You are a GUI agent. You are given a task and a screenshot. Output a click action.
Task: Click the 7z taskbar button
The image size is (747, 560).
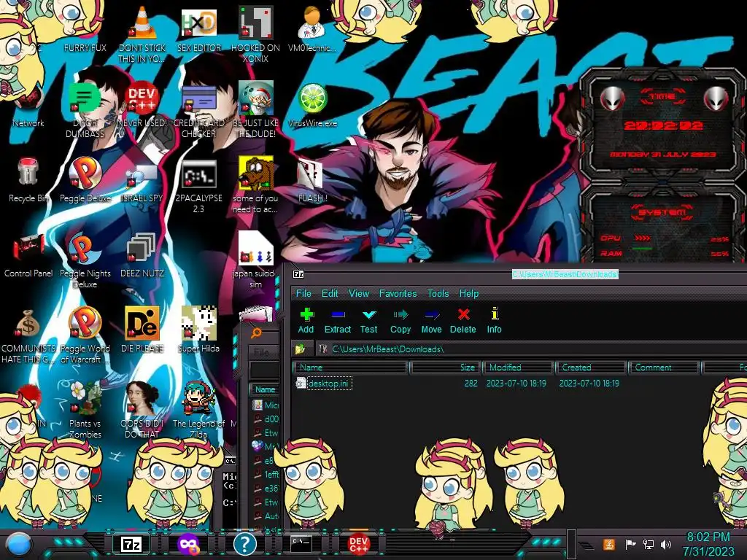click(x=131, y=544)
